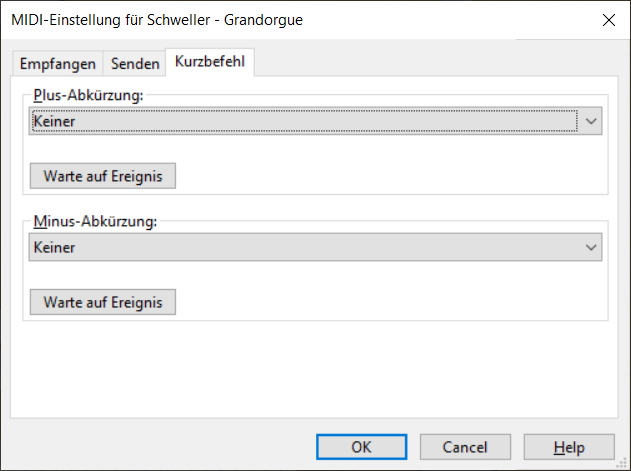
Task: Click the Plus-Abkürzung label text
Action: (x=90, y=96)
